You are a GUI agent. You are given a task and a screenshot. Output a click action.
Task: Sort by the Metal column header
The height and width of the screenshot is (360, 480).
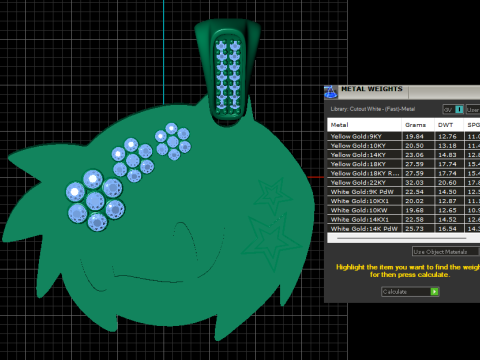pos(364,125)
